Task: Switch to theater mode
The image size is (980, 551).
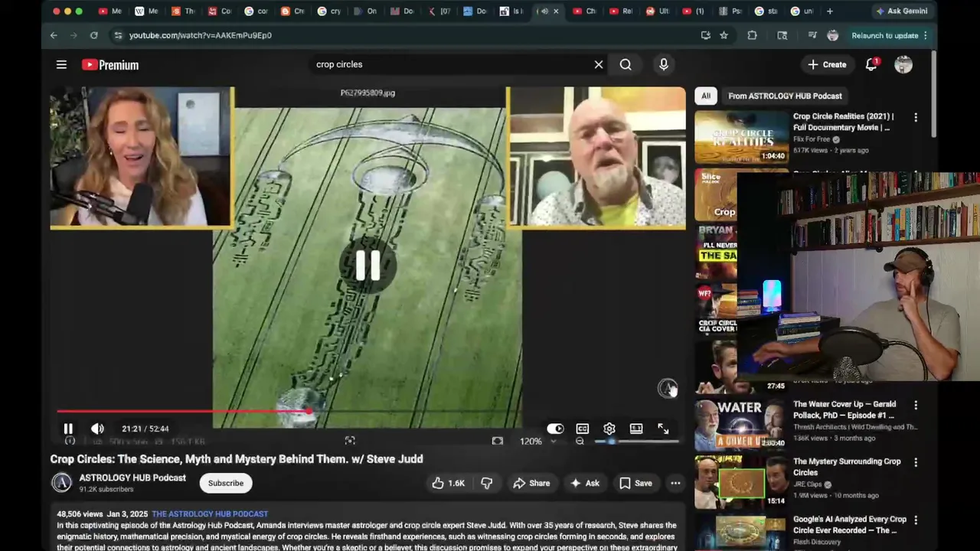Action: click(636, 429)
